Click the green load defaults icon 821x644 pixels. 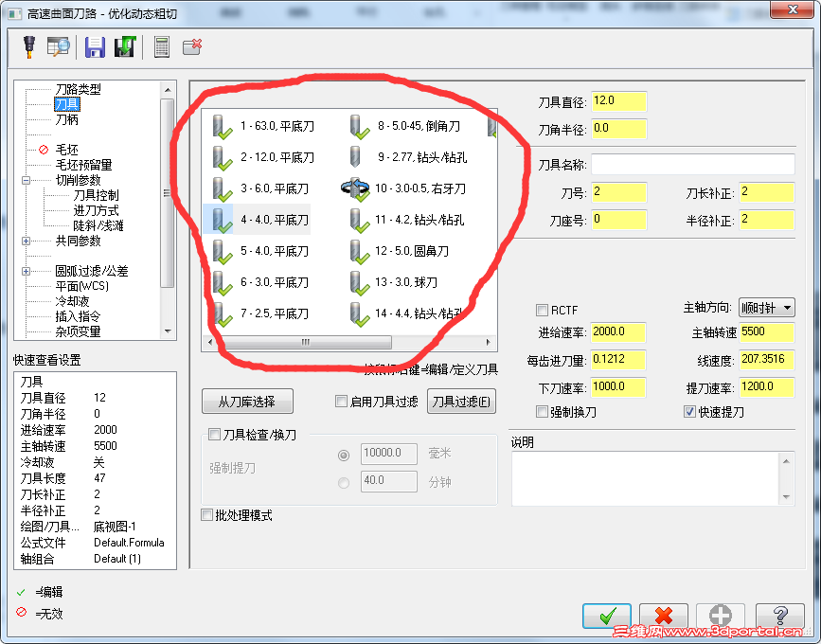click(x=125, y=46)
